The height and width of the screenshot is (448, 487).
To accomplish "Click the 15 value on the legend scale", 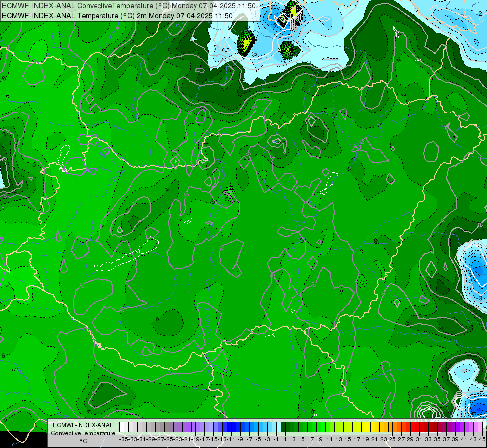I will pos(348,439).
